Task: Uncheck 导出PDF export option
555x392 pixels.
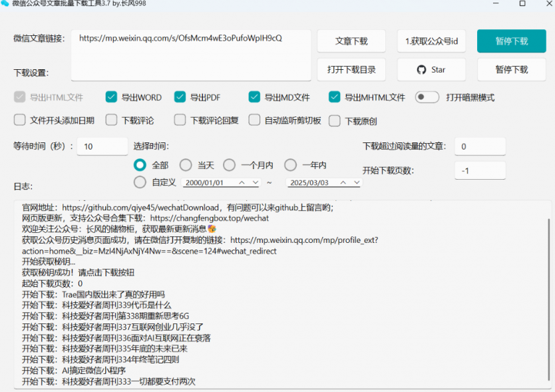Action: click(179, 97)
